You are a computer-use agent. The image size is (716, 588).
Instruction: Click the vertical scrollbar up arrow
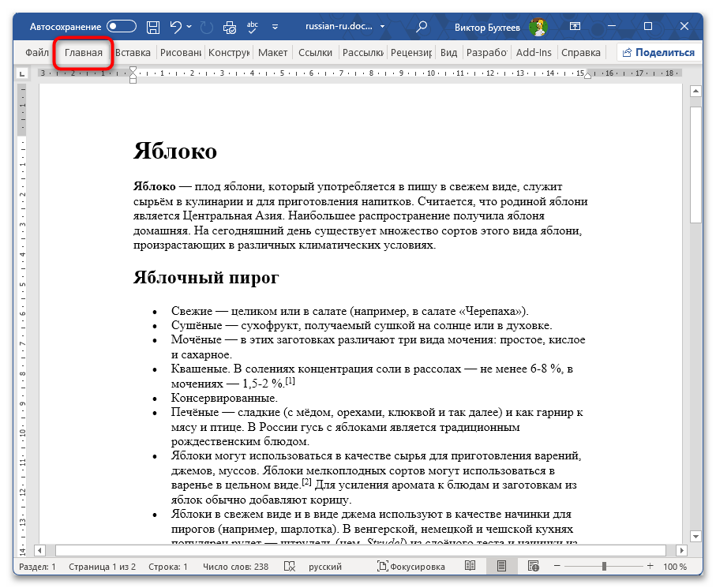(695, 91)
